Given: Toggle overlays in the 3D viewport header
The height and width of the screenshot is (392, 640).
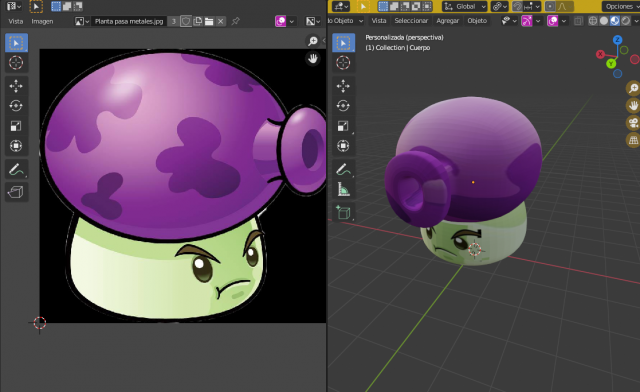Looking at the screenshot, I should click(x=553, y=21).
